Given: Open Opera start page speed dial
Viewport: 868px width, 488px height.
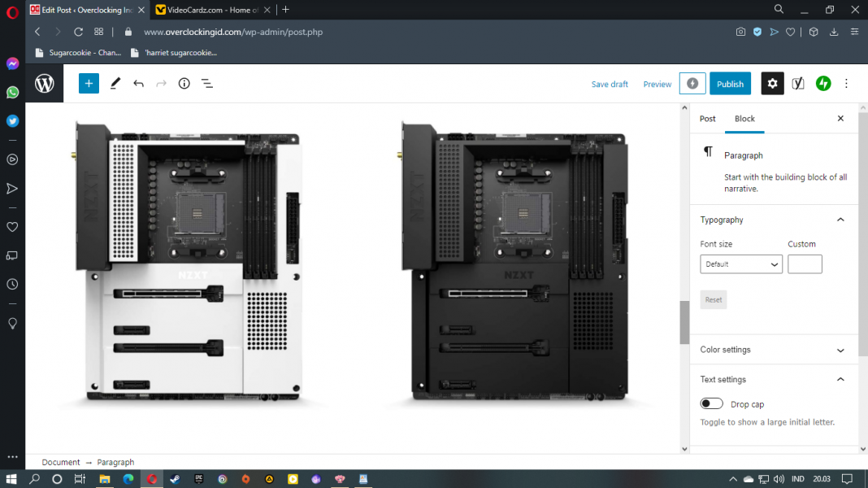Looking at the screenshot, I should [98, 33].
